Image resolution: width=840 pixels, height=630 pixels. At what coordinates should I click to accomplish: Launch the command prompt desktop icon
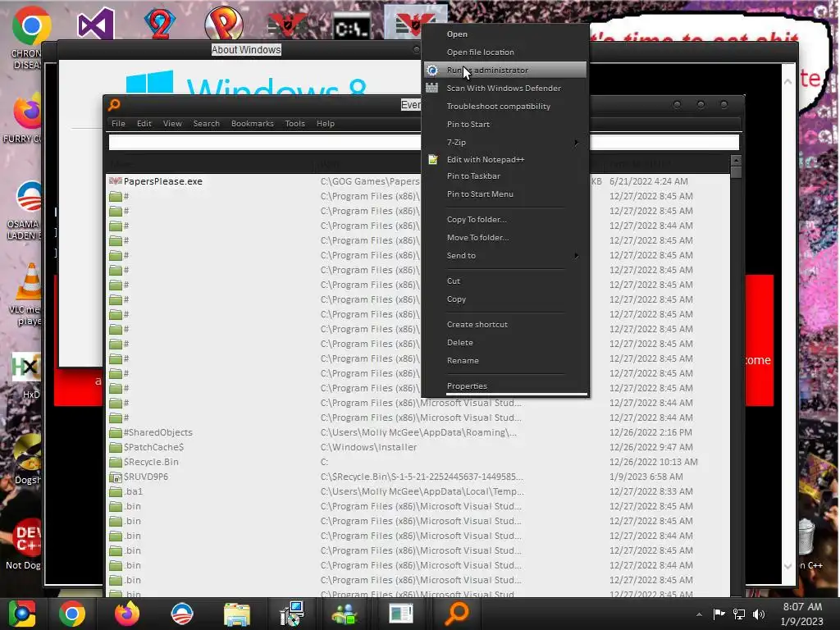pyautogui.click(x=351, y=27)
